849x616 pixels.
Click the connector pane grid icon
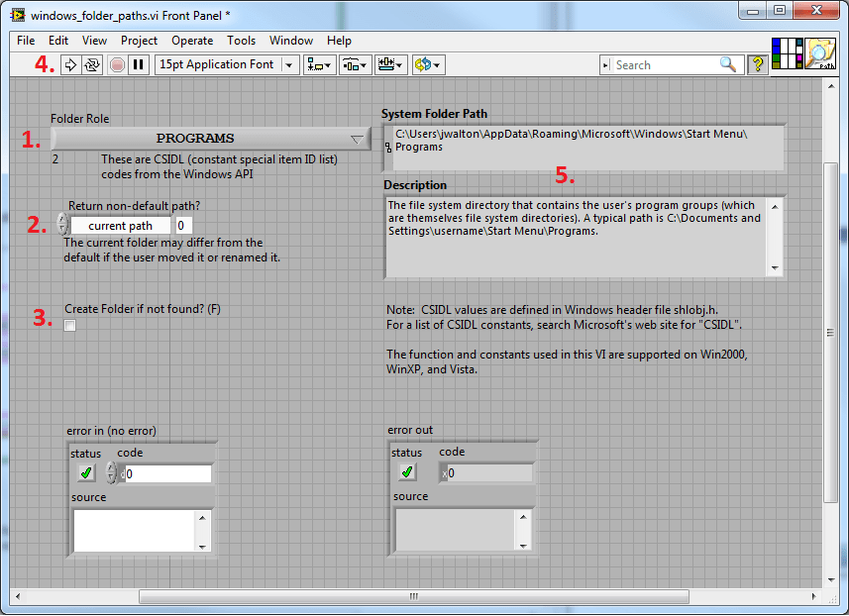pos(787,53)
